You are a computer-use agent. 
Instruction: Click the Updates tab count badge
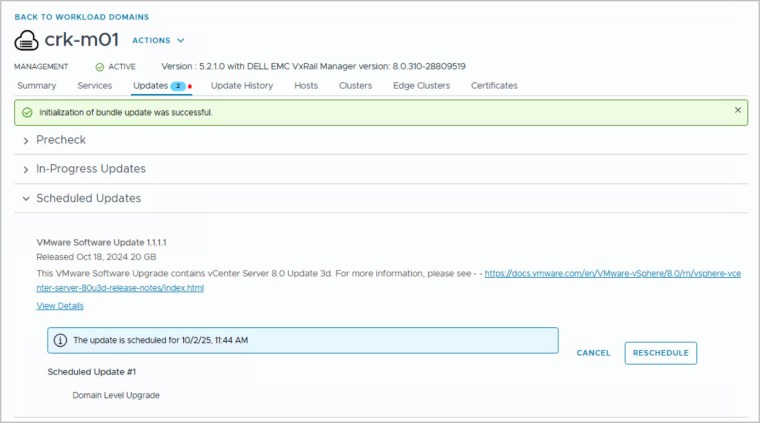pyautogui.click(x=178, y=86)
